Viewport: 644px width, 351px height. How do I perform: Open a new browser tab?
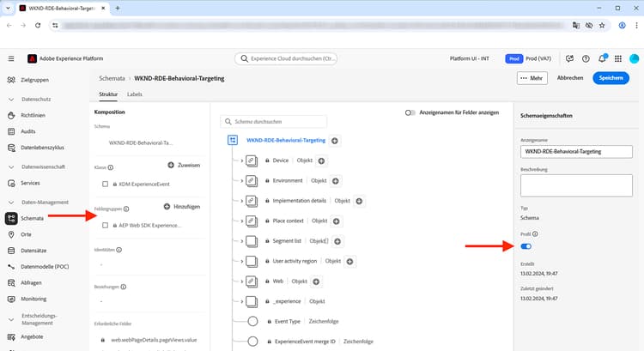pyautogui.click(x=118, y=8)
